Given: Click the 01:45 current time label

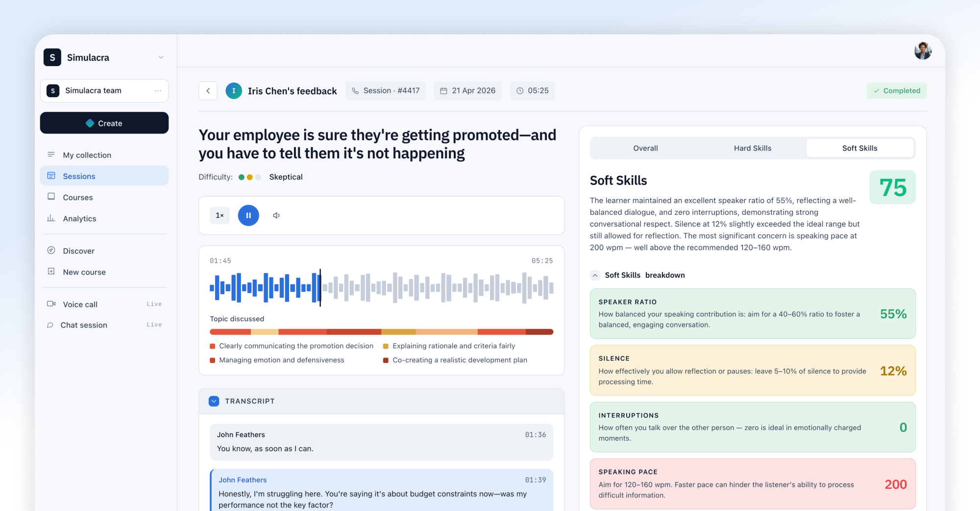Looking at the screenshot, I should click(220, 261).
